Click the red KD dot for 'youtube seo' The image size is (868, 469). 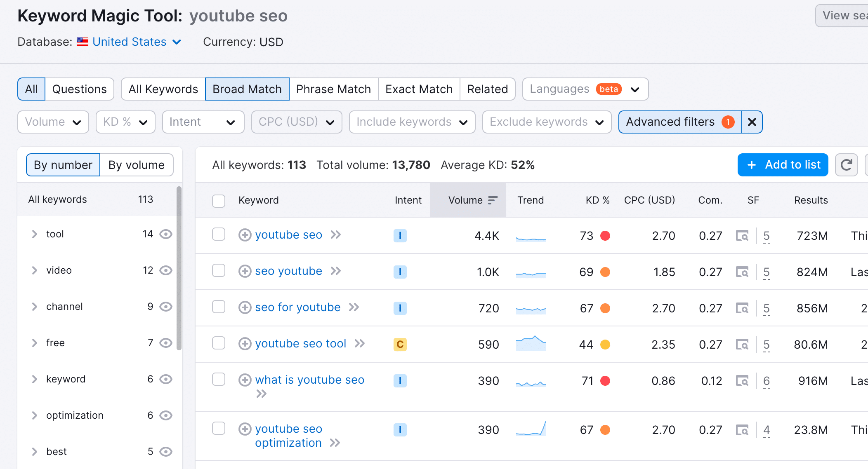coord(605,236)
